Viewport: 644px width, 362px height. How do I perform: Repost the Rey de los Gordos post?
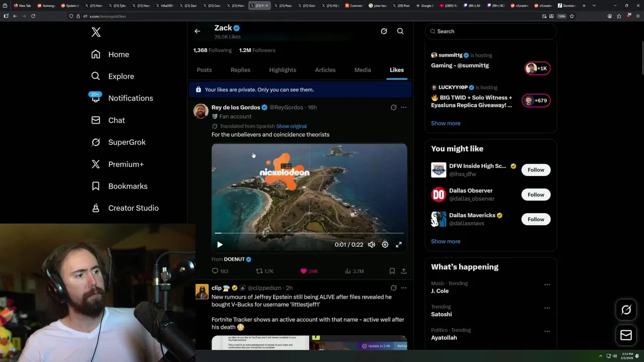pos(265,271)
